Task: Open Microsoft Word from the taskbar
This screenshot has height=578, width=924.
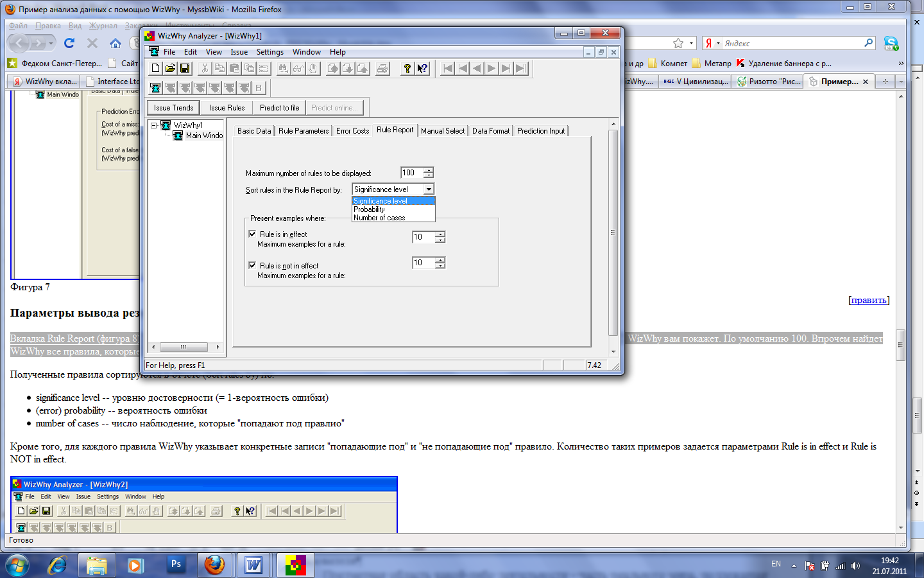Action: [x=254, y=565]
